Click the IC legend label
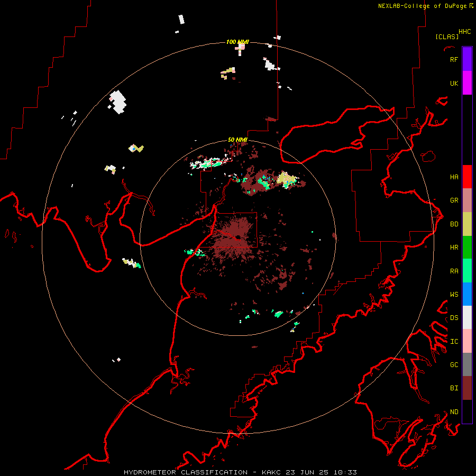 tap(454, 342)
